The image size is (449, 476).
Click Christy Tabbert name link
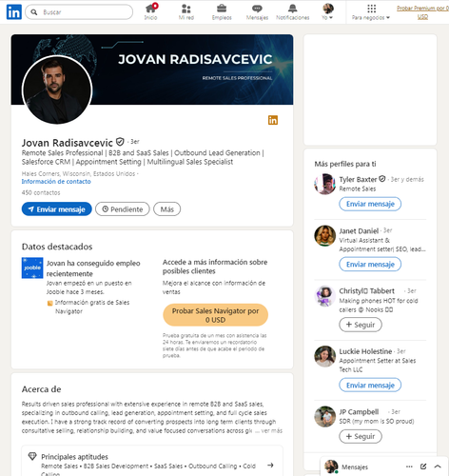[367, 291]
